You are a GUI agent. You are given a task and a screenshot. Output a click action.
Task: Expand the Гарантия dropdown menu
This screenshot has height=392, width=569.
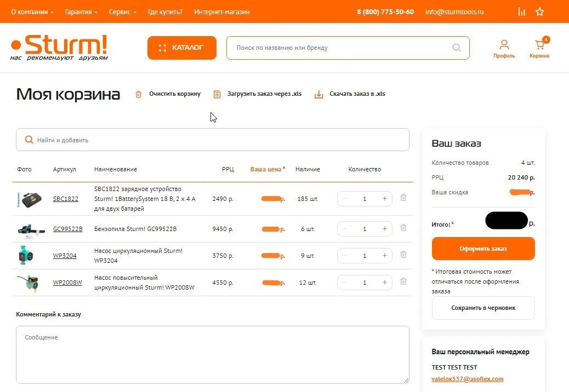click(x=81, y=11)
